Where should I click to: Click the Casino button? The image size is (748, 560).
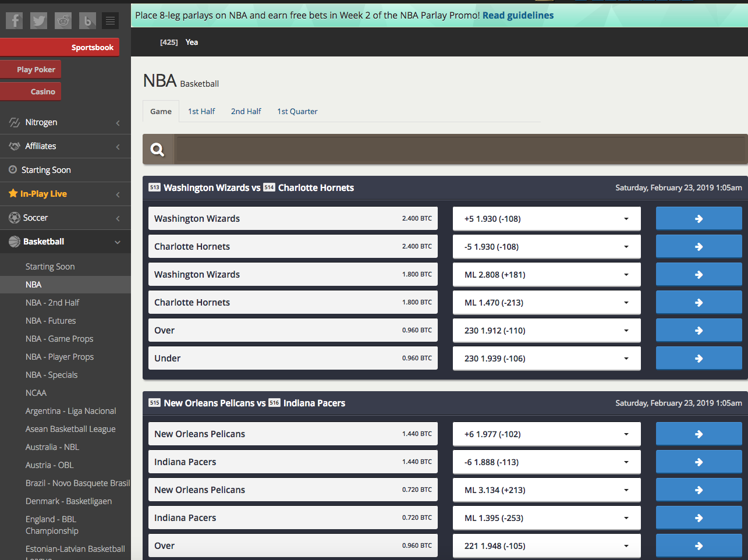pyautogui.click(x=30, y=91)
